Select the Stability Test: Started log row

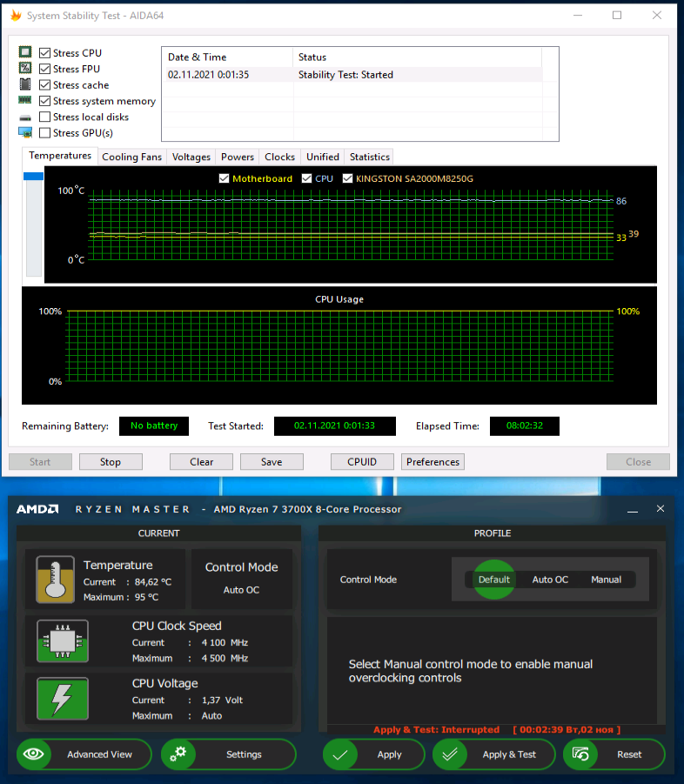tap(352, 75)
